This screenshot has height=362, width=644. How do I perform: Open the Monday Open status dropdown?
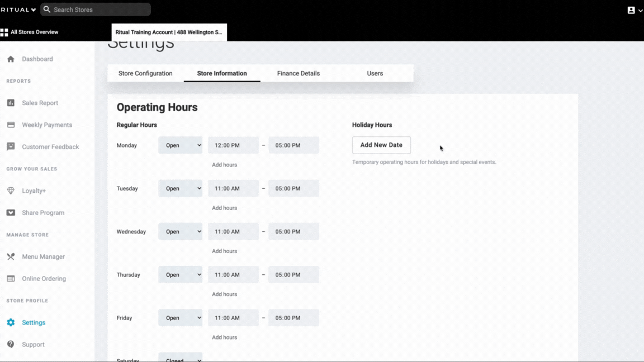(181, 145)
